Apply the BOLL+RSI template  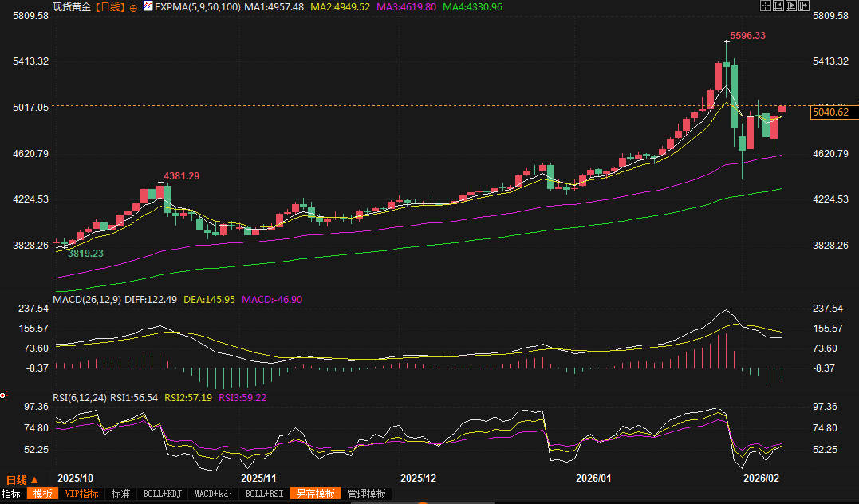[x=264, y=494]
